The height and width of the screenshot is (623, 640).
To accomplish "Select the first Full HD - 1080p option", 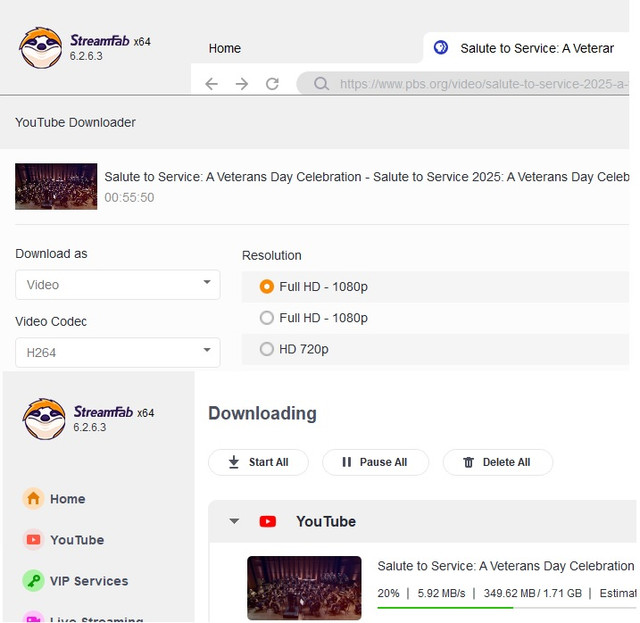I will pos(267,287).
